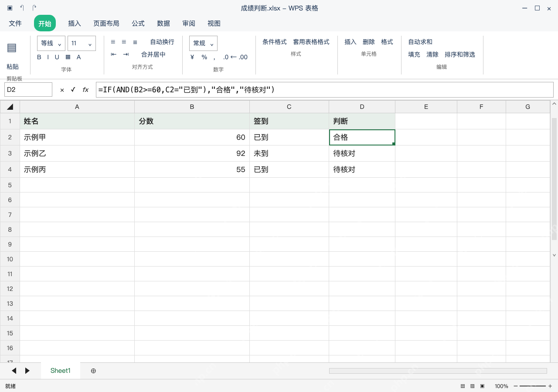Screen dimensions: 558x392
Task: Apply percent style format
Action: tap(204, 57)
